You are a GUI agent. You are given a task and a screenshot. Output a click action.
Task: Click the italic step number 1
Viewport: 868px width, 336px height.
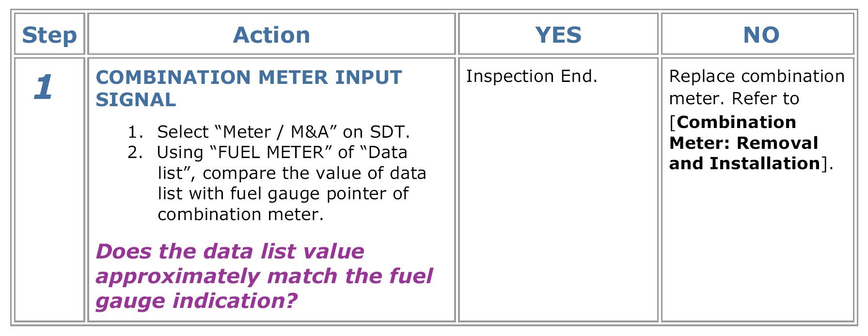44,87
